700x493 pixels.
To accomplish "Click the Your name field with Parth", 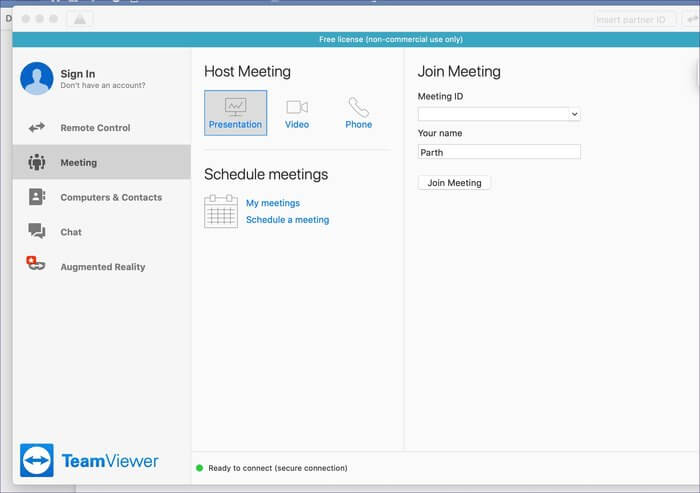I will 499,152.
